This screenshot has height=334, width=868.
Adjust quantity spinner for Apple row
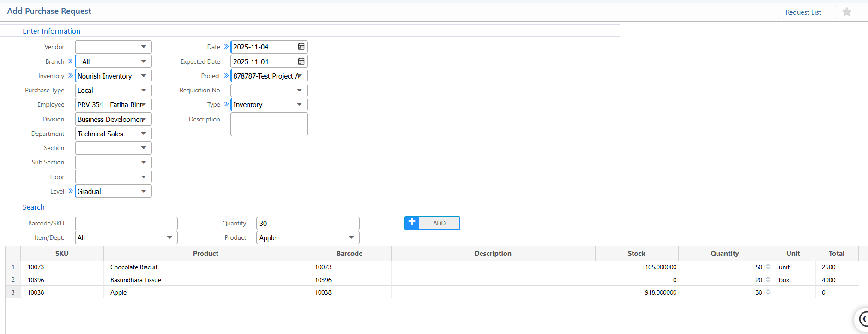(x=768, y=292)
